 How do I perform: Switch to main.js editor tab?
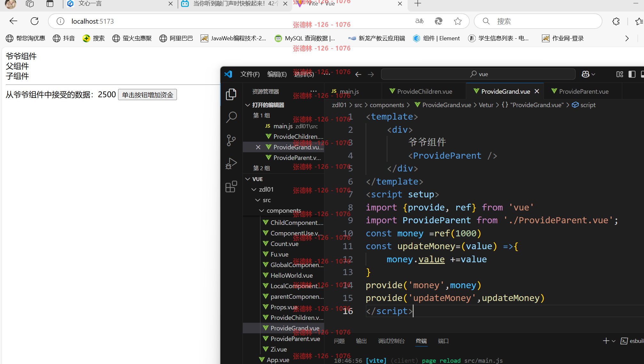pos(353,91)
